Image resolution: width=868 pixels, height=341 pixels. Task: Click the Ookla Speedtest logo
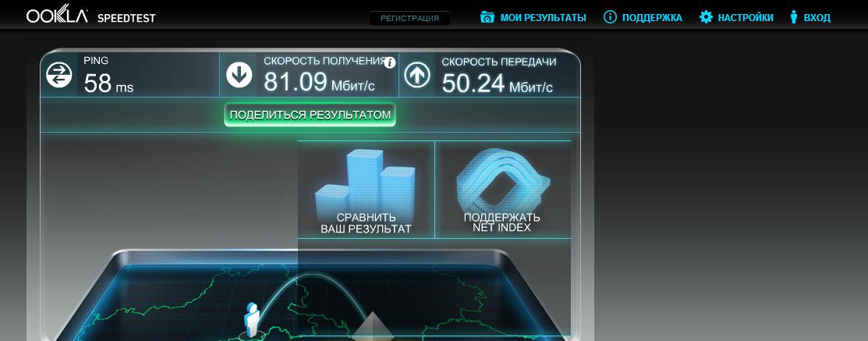click(x=90, y=16)
